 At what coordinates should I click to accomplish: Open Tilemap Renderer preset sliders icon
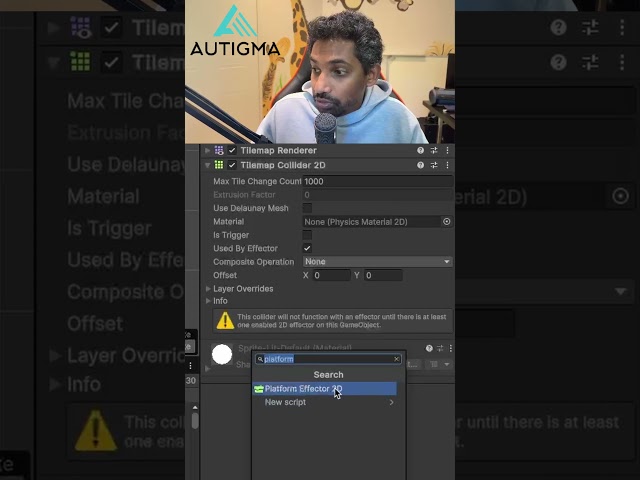pyautogui.click(x=434, y=151)
